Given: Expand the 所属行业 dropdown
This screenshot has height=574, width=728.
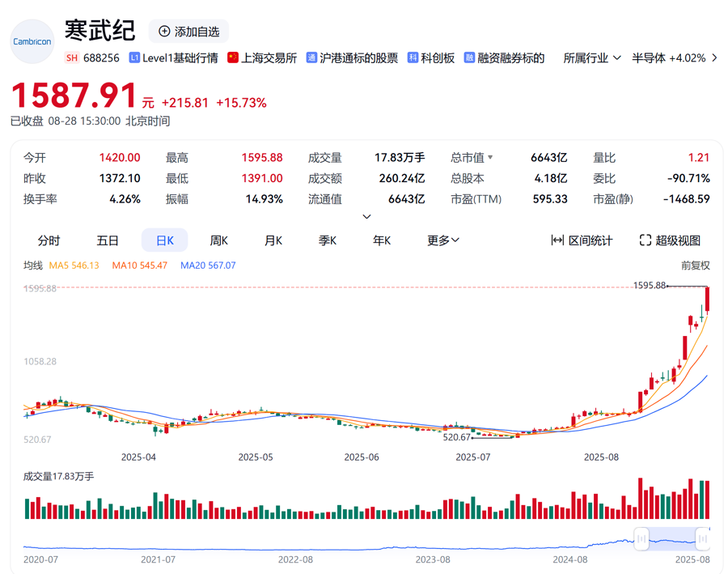Looking at the screenshot, I should click(x=592, y=58).
